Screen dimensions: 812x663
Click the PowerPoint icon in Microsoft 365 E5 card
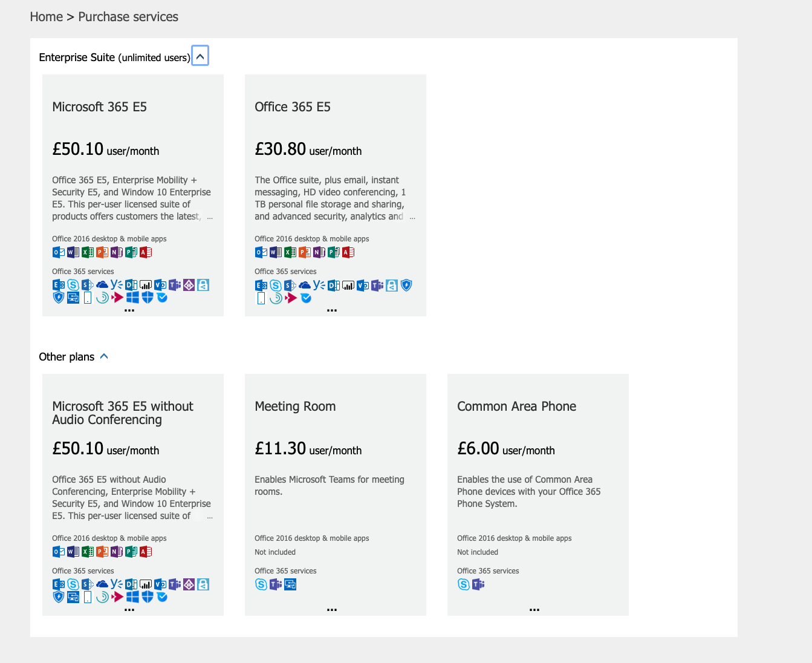[102, 252]
